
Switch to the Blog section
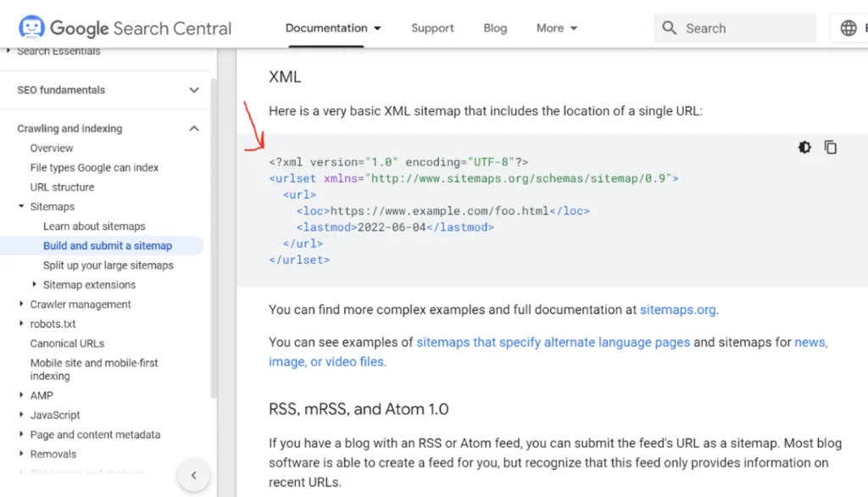[494, 27]
